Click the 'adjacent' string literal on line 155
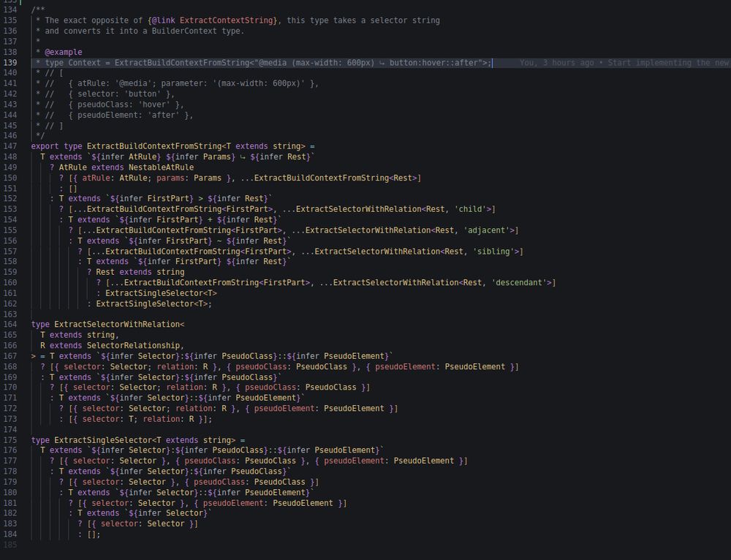Viewport: 731px width, 560px height. [489, 230]
